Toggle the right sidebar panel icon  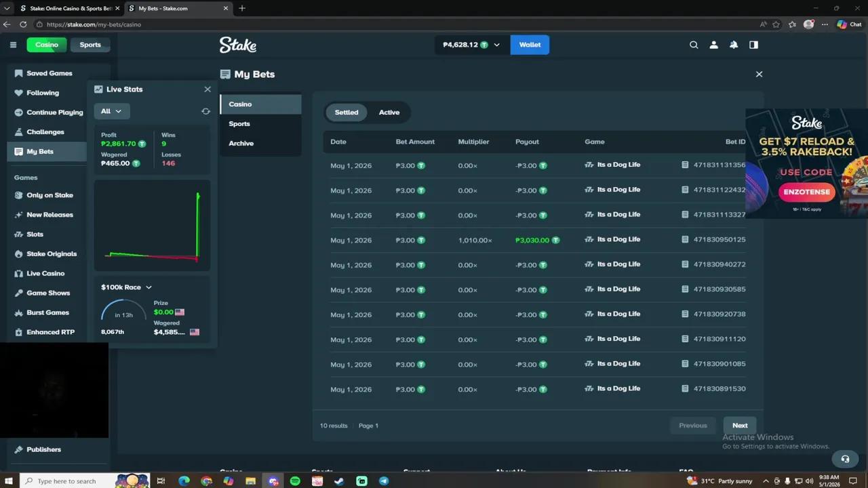(x=753, y=45)
